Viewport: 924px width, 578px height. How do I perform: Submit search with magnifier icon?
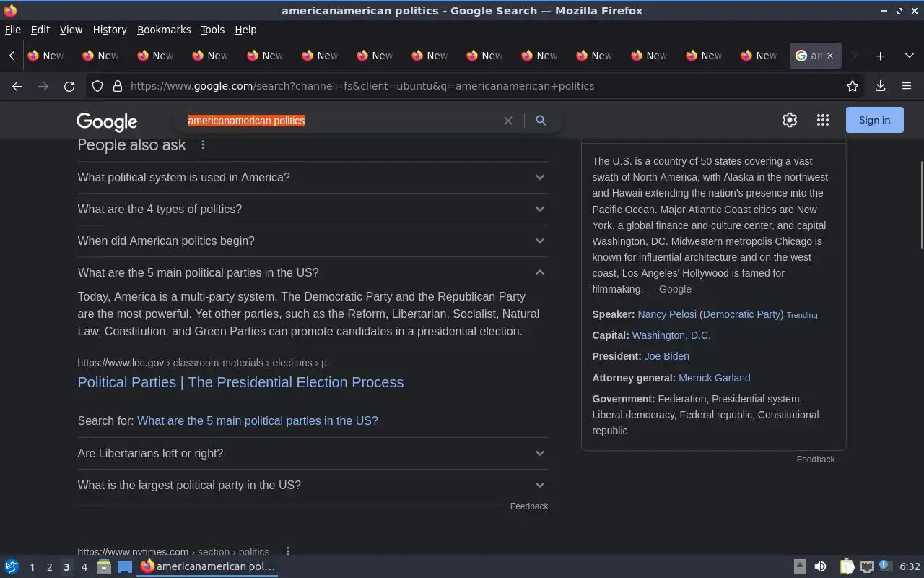[541, 121]
